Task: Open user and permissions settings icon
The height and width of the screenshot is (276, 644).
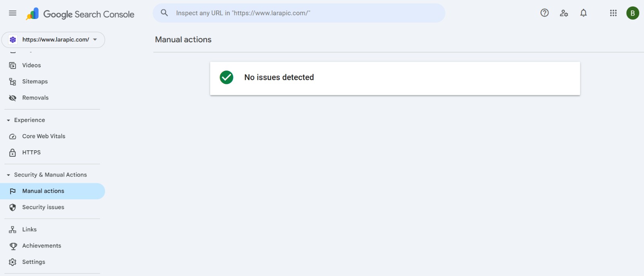Action: pos(564,13)
